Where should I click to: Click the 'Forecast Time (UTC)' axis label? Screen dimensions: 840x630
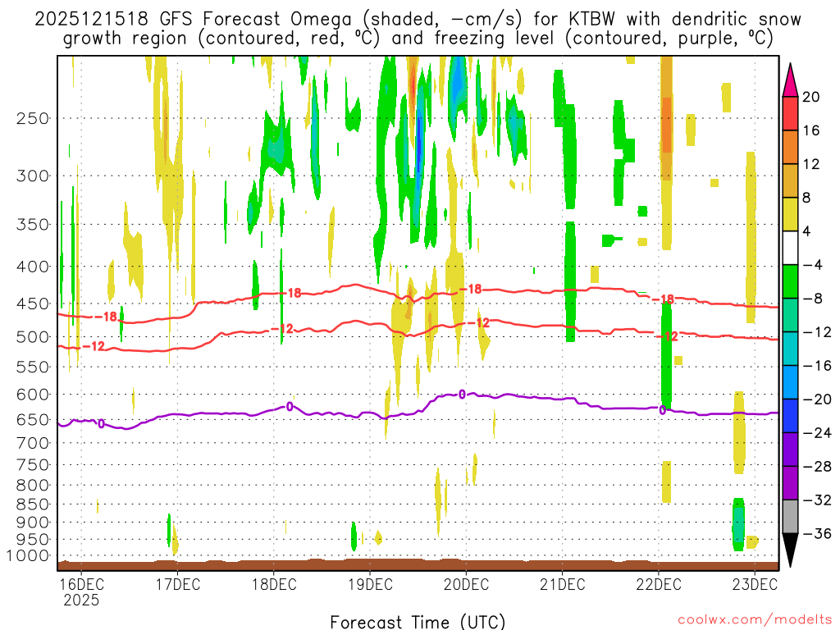pos(418,622)
